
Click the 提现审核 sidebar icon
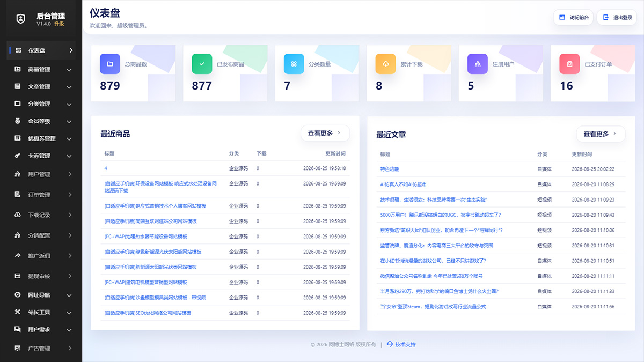pos(18,276)
